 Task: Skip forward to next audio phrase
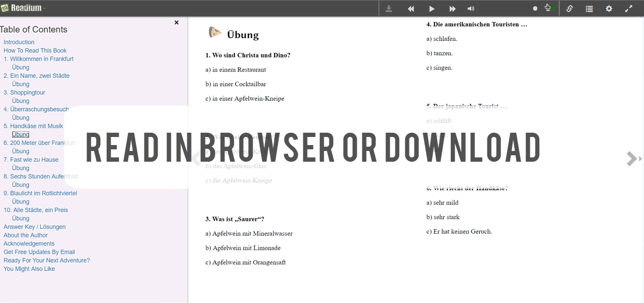452,9
